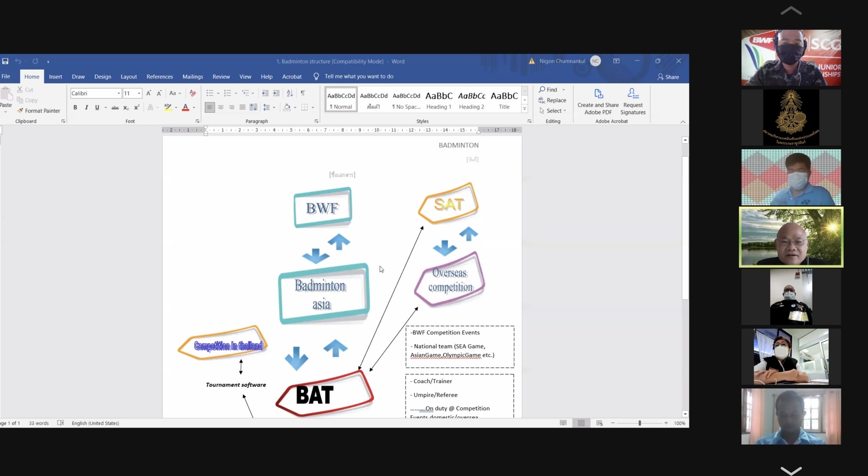868x476 pixels.
Task: Switch to the Draw tab
Action: (x=78, y=77)
